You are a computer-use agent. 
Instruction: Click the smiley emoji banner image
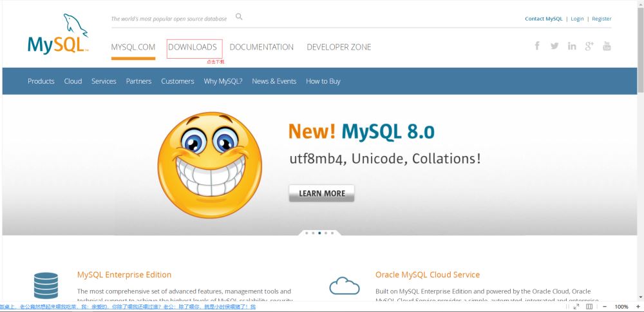(209, 165)
